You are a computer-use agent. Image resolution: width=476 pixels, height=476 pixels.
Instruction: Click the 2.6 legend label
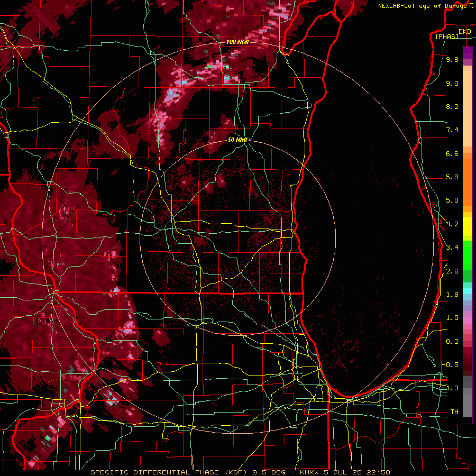[452, 271]
